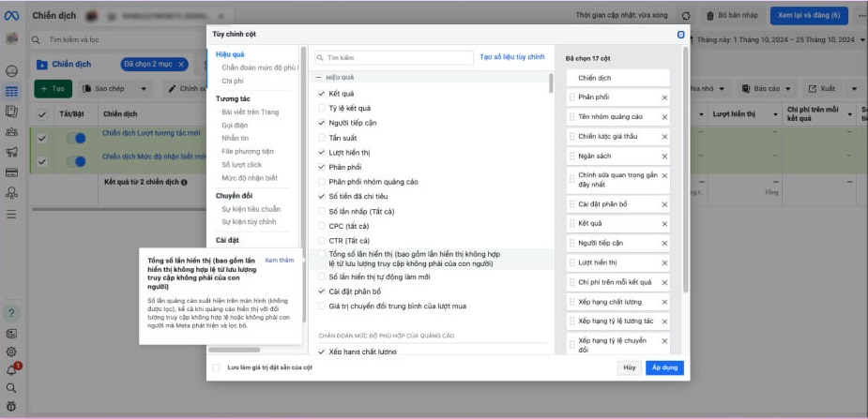Viewport: 868px width, 419px height.
Task: Click the category panel horizontal scrollbar
Action: coord(235,350)
